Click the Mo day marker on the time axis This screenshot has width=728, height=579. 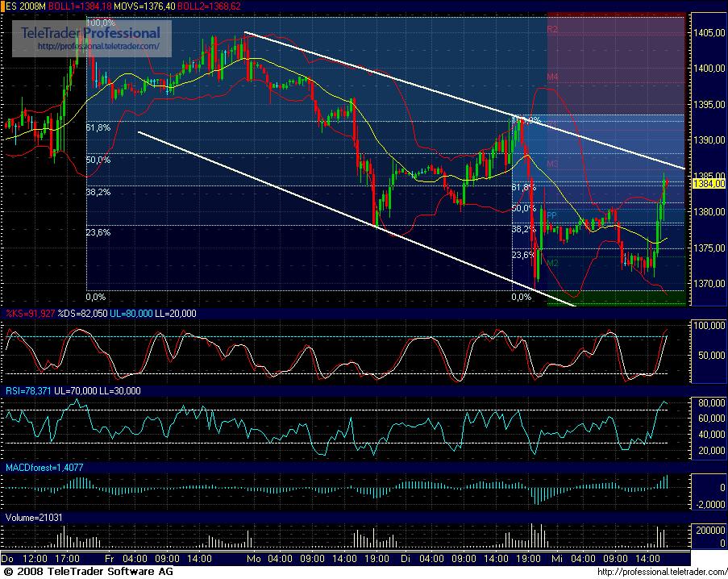point(253,559)
